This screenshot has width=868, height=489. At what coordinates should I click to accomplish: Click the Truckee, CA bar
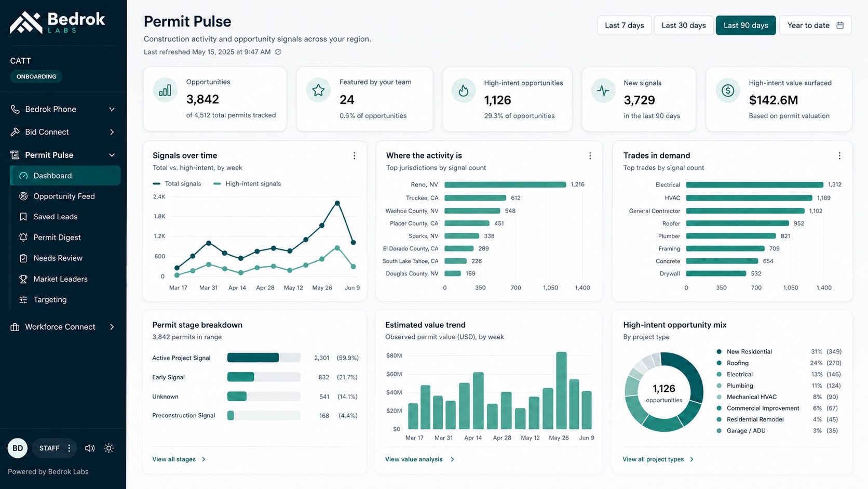click(x=475, y=198)
